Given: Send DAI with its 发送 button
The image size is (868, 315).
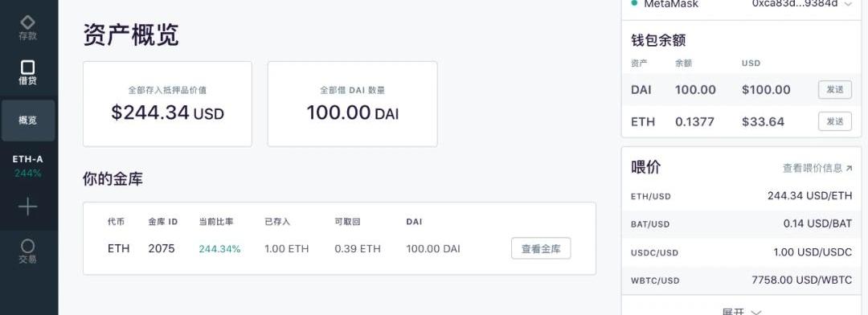Looking at the screenshot, I should coord(835,90).
